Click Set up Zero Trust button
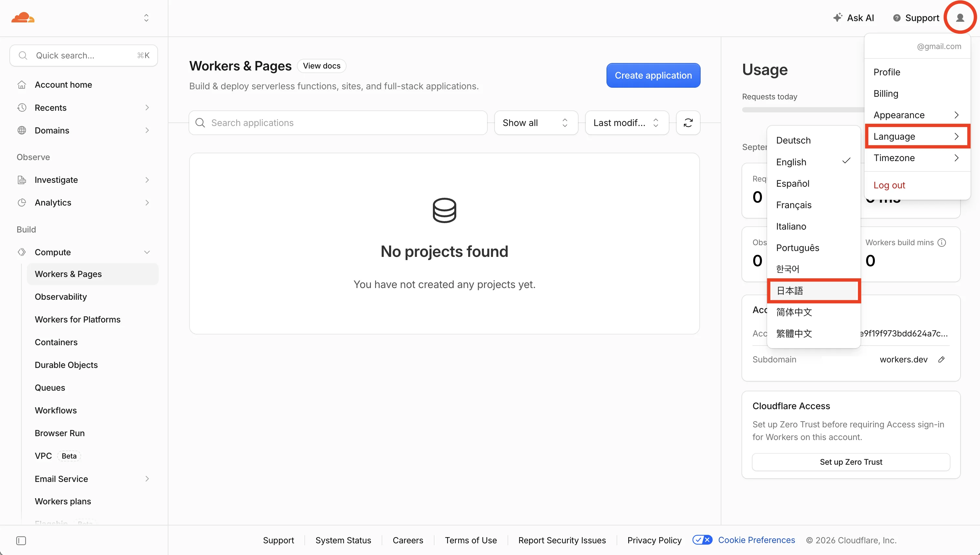The height and width of the screenshot is (555, 980). [851, 462]
